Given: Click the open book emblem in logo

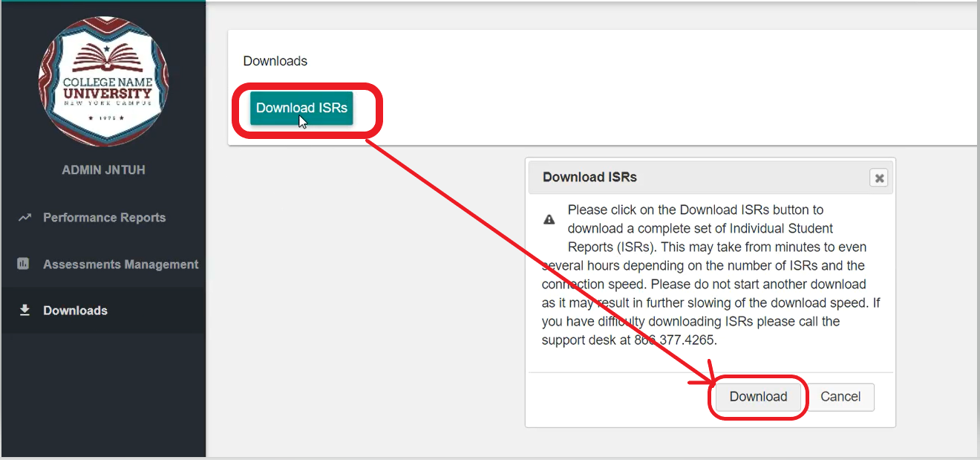Looking at the screenshot, I should click(104, 58).
